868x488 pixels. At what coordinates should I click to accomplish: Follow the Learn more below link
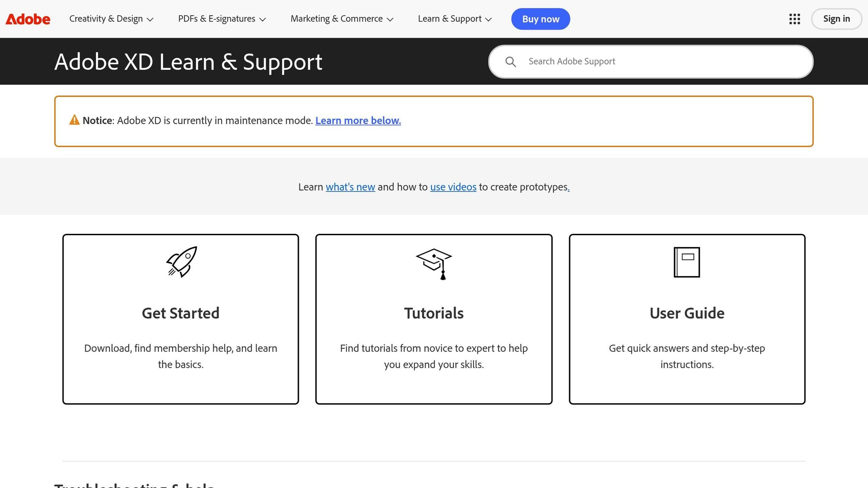358,121
